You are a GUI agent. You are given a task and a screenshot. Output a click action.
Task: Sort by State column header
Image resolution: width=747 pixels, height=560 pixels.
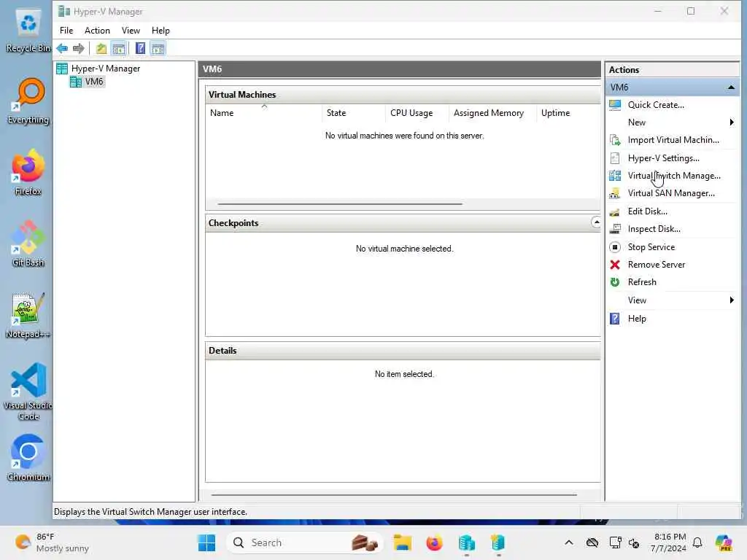point(354,113)
